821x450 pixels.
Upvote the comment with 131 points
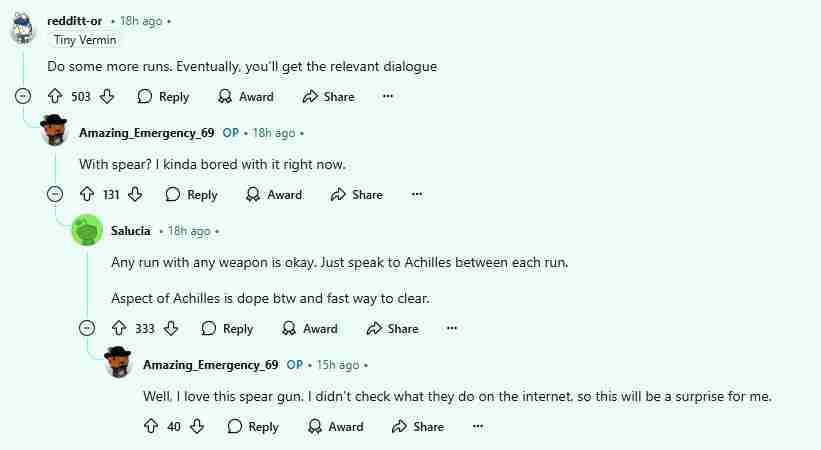[87, 195]
